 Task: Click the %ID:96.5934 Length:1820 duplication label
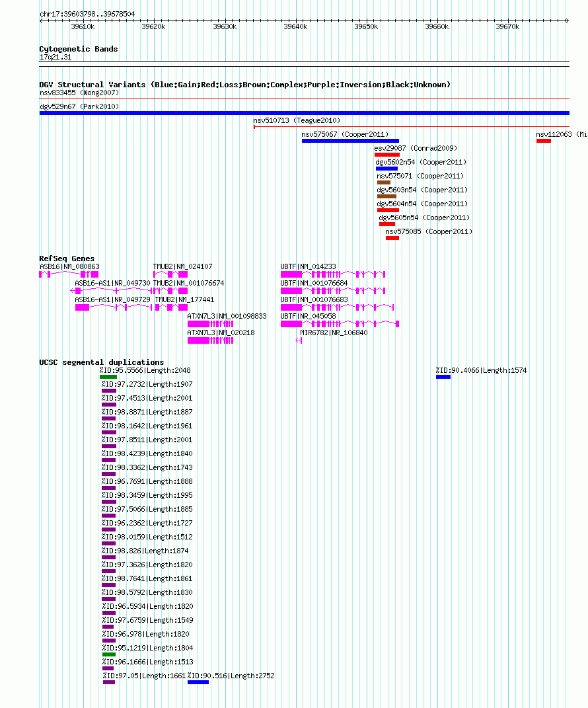point(147,606)
